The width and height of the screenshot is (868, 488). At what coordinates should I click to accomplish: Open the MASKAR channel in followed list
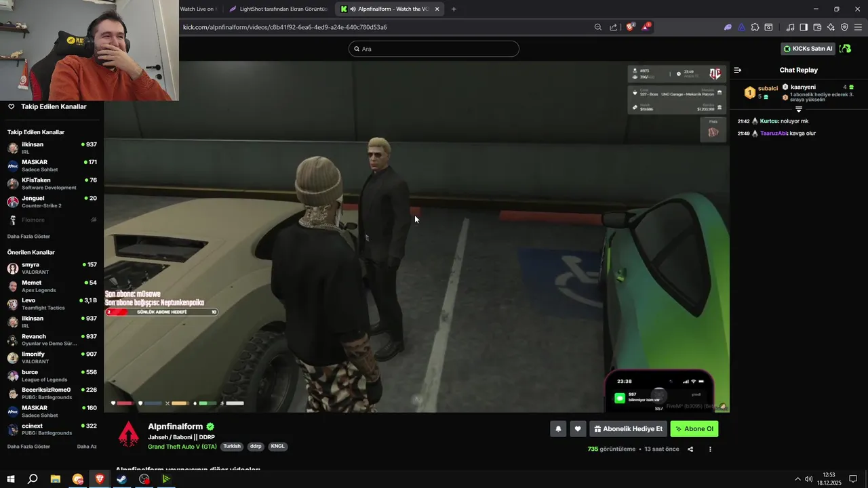pyautogui.click(x=52, y=165)
